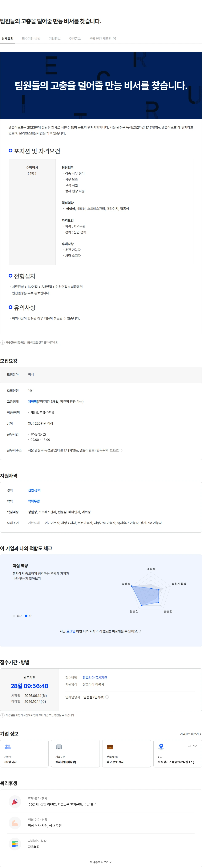Screen dimensions: 202x868
Task: Click the 50명 이하 employee count
Action: pyautogui.click(x=11, y=762)
